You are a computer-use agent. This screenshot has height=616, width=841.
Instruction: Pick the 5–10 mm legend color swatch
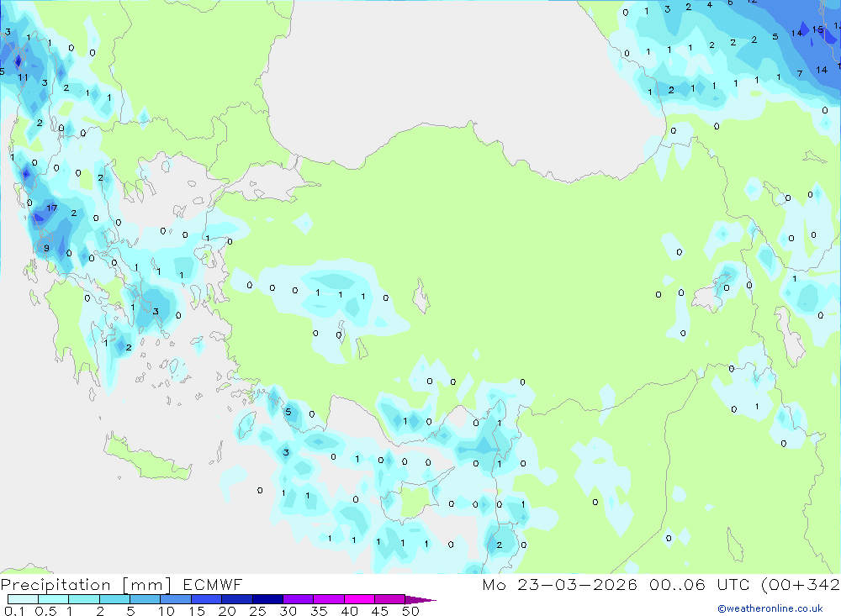[x=145, y=599]
